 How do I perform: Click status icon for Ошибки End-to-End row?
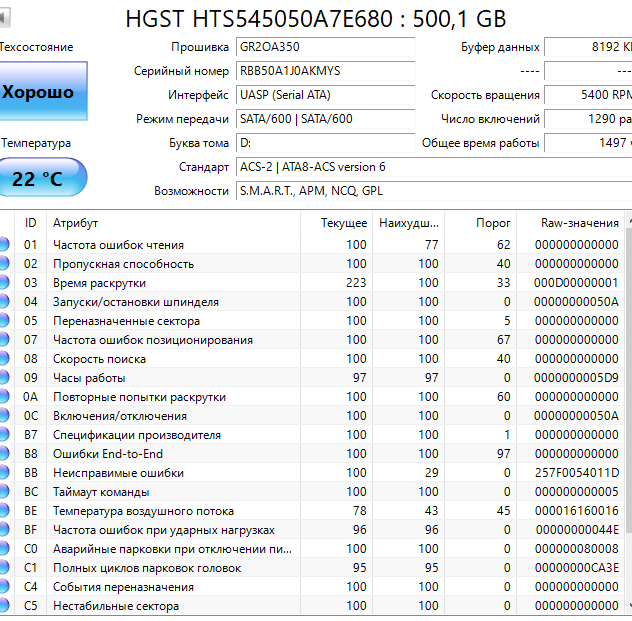click(x=4, y=454)
